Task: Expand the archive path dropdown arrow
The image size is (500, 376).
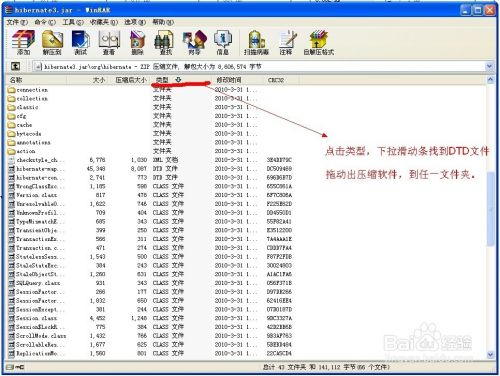Action: click(489, 66)
